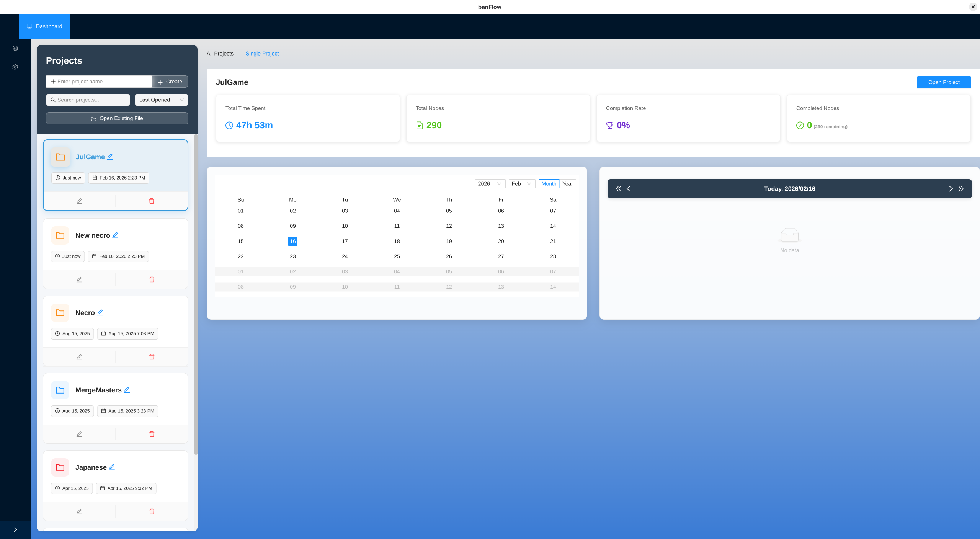Open the 2026 year dropdown
Screen dimensions: 980x539
point(490,184)
